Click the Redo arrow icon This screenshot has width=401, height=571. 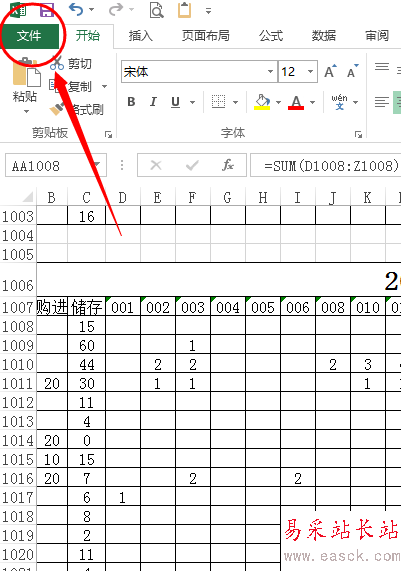(116, 9)
